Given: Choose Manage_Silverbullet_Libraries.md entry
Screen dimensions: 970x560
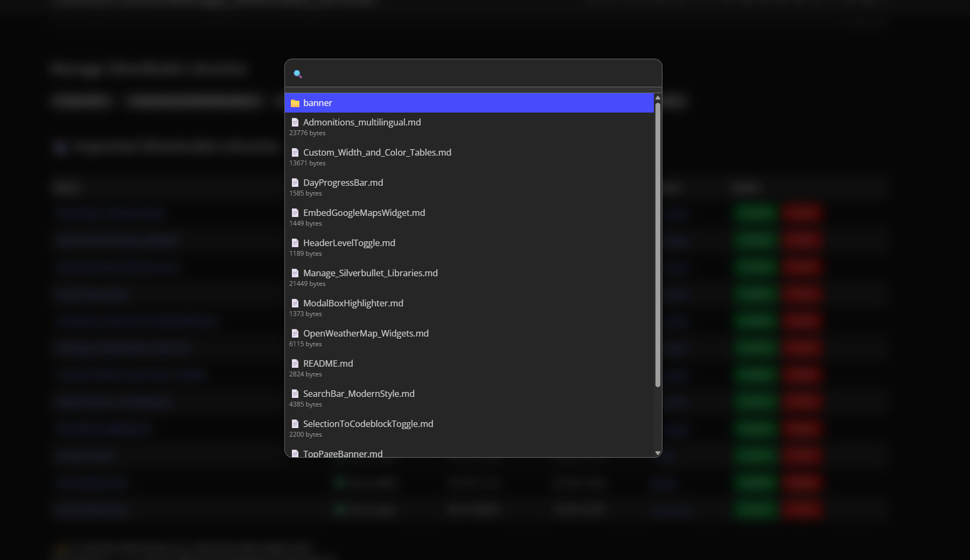Looking at the screenshot, I should 370,274.
